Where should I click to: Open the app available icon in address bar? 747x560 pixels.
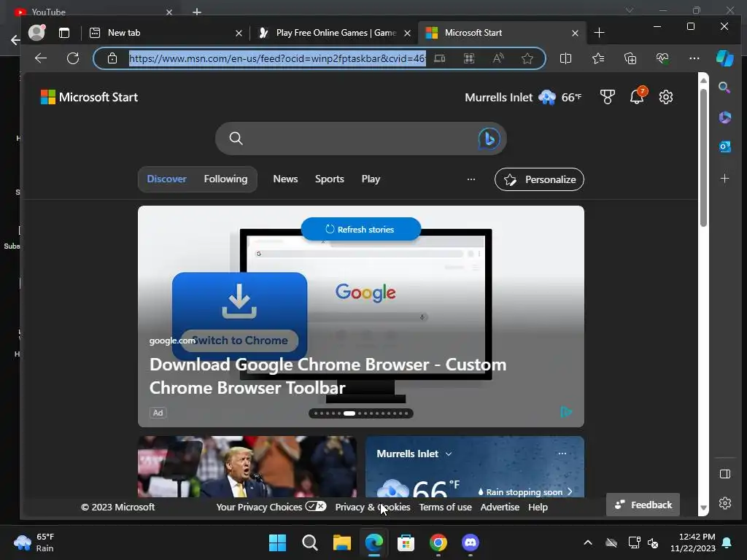click(x=440, y=58)
